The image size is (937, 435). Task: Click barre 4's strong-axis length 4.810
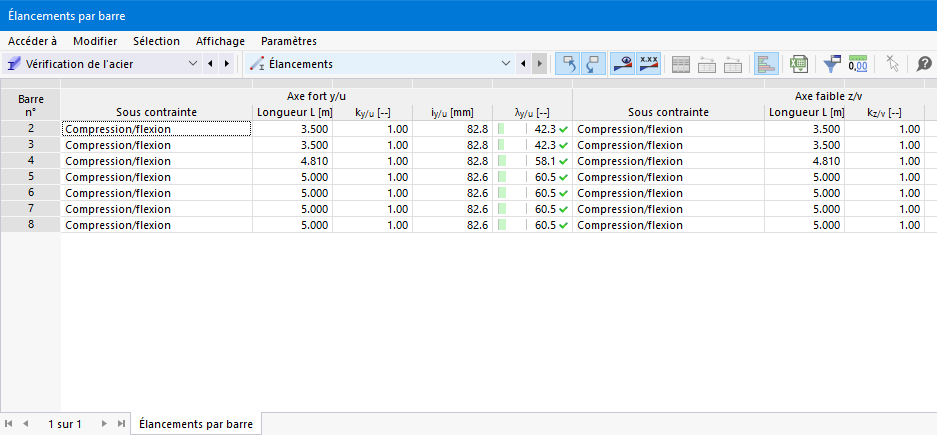click(x=292, y=161)
